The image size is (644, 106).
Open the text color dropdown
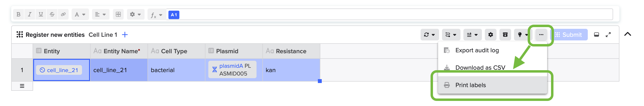point(80,15)
